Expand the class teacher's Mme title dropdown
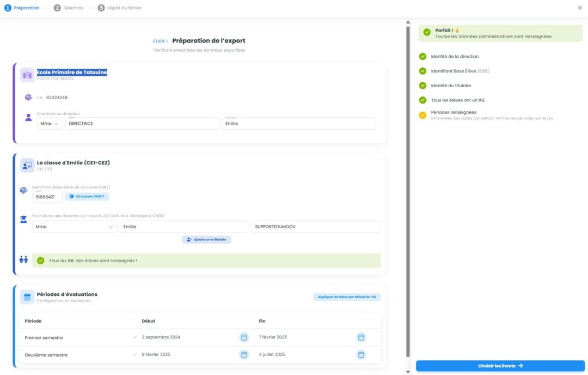The image size is (588, 375). click(74, 227)
